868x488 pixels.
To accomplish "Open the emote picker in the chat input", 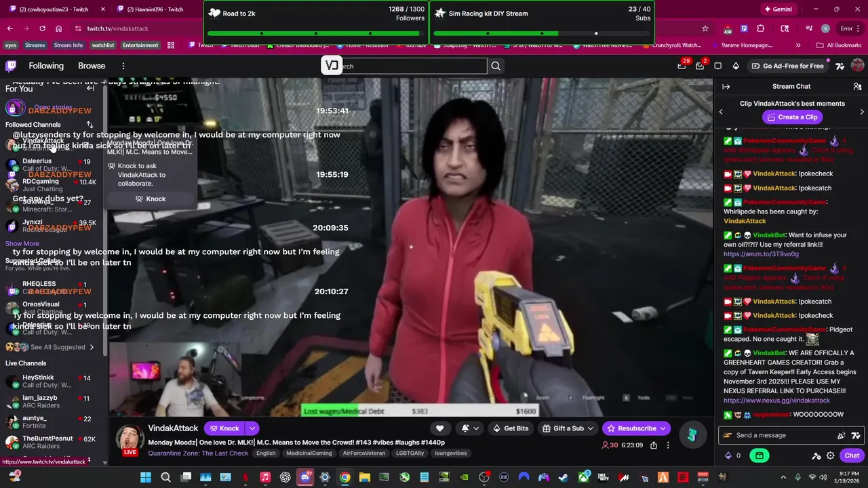I will click(842, 435).
